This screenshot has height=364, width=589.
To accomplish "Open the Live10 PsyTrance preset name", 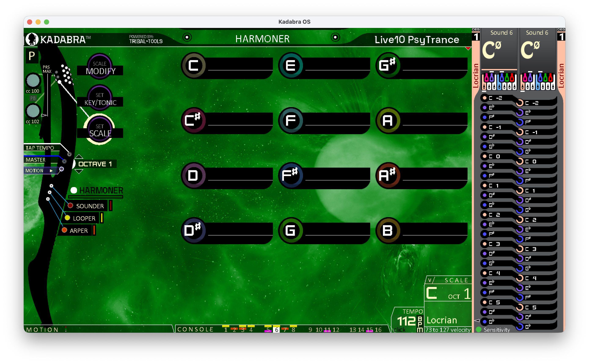I will [x=417, y=40].
